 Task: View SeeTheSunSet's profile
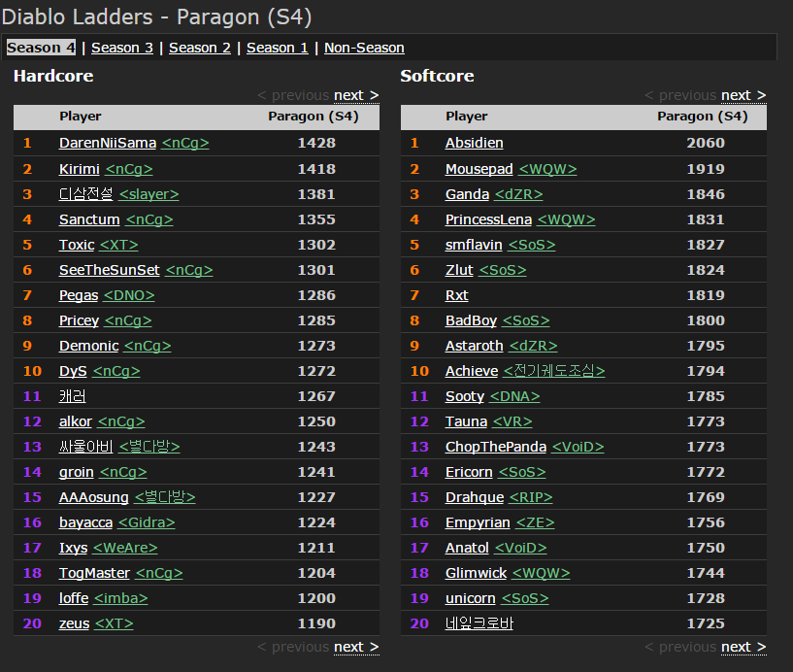(110, 270)
